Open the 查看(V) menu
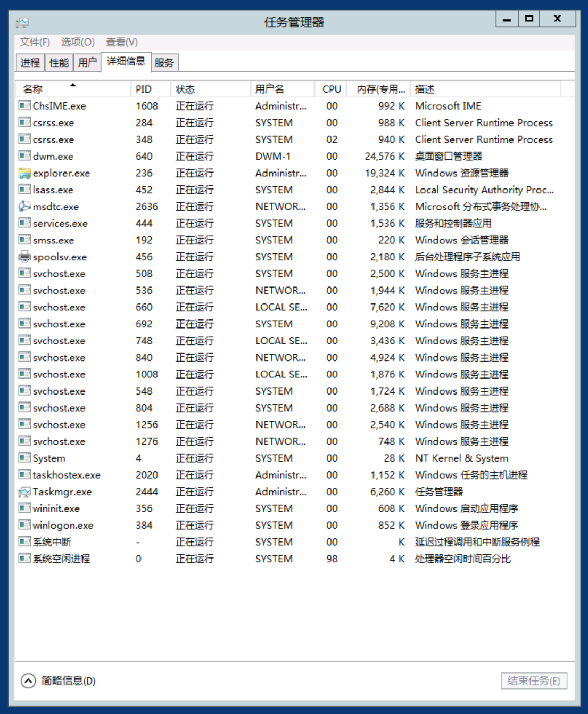The height and width of the screenshot is (714, 588). pyautogui.click(x=122, y=42)
